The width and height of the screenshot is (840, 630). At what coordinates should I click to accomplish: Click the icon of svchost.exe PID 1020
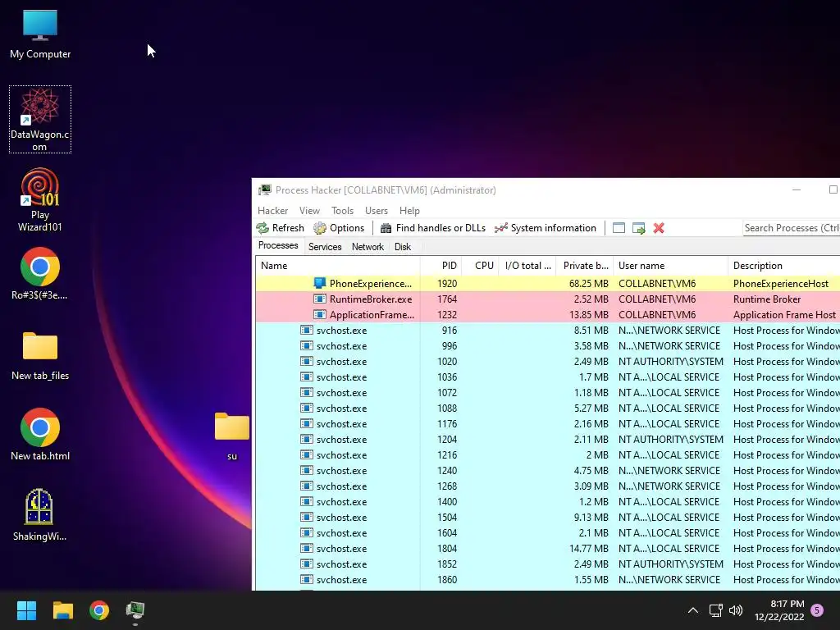pyautogui.click(x=307, y=361)
